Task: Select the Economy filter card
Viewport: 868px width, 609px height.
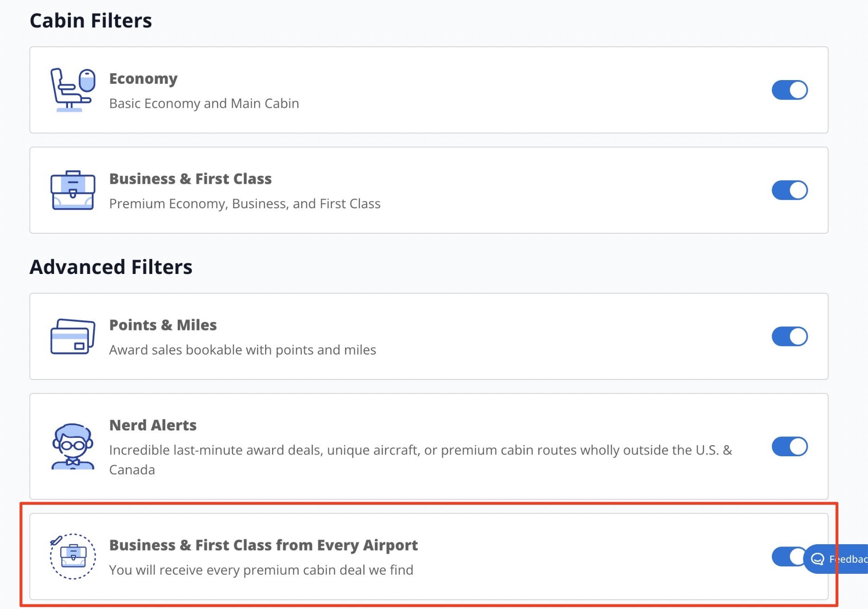Action: pyautogui.click(x=416, y=89)
